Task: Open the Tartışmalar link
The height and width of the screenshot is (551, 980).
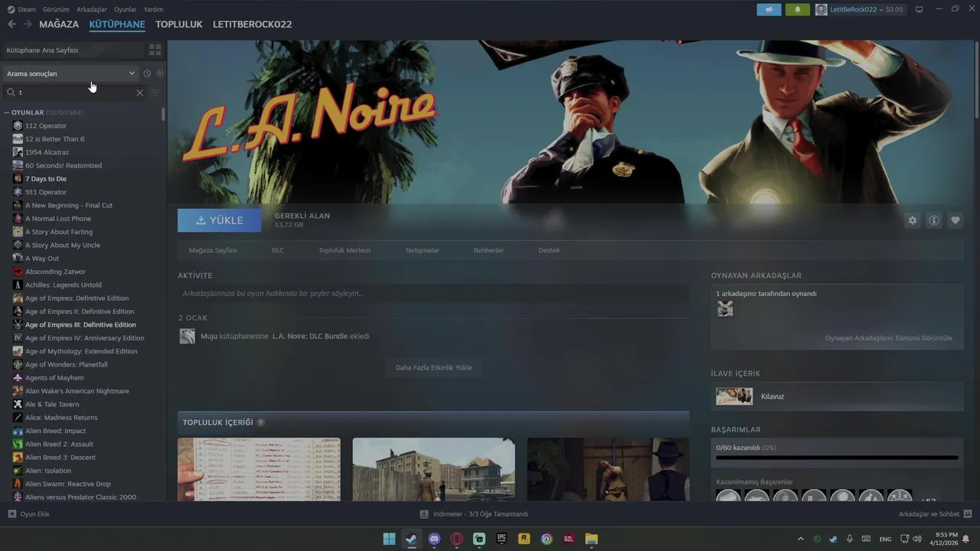Action: tap(422, 250)
